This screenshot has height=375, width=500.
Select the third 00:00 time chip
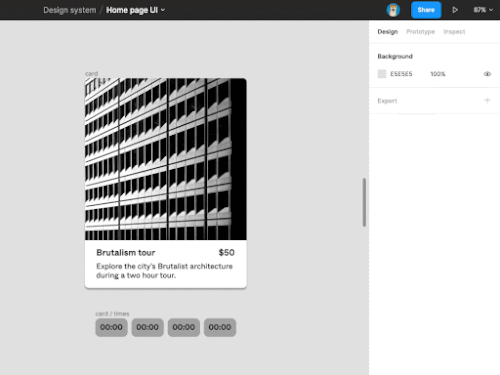pos(184,327)
